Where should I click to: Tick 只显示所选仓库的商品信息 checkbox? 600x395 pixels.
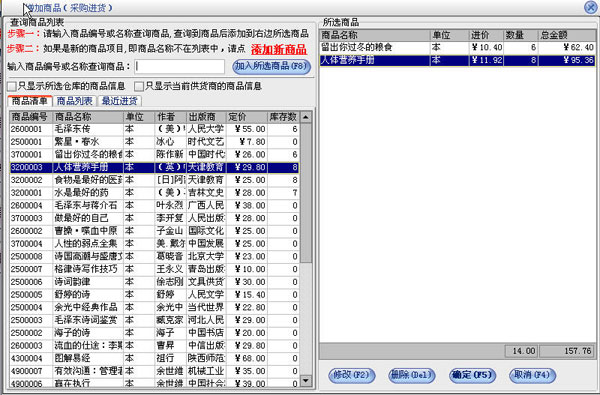point(12,86)
